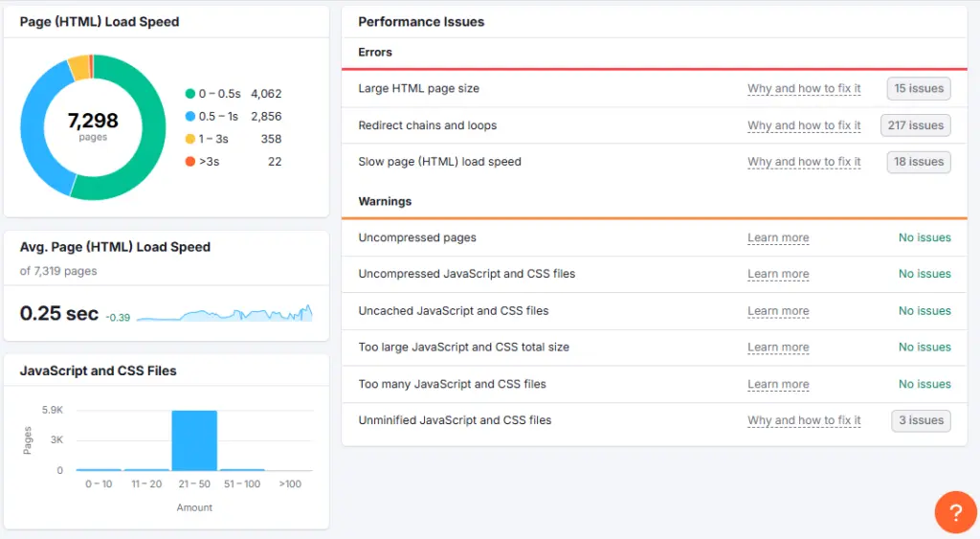The height and width of the screenshot is (539, 980).
Task: Click 'Why and how to fix it' for Redirect chains
Action: [804, 125]
